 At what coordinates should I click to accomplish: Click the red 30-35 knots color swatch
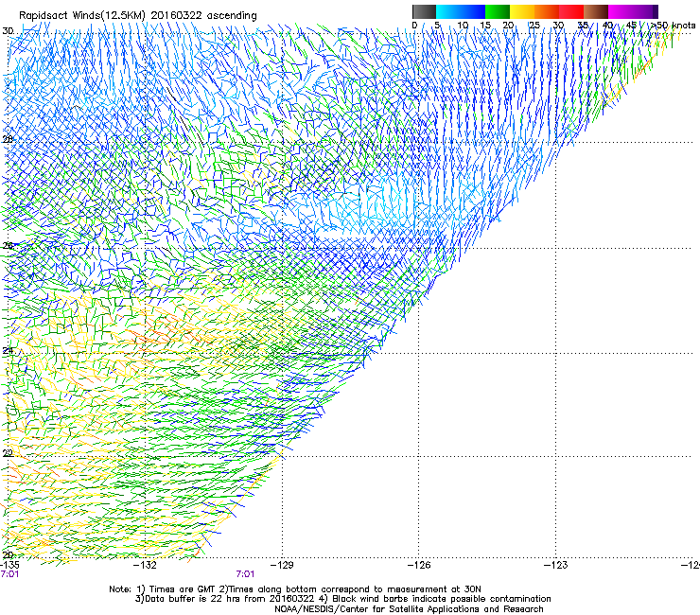click(x=571, y=11)
